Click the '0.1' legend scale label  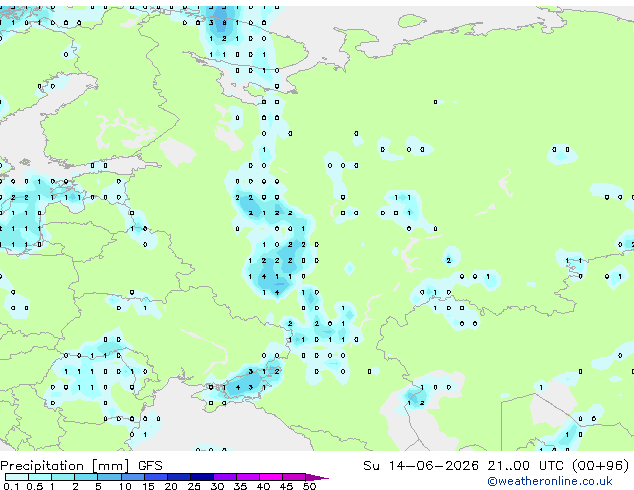point(11,486)
